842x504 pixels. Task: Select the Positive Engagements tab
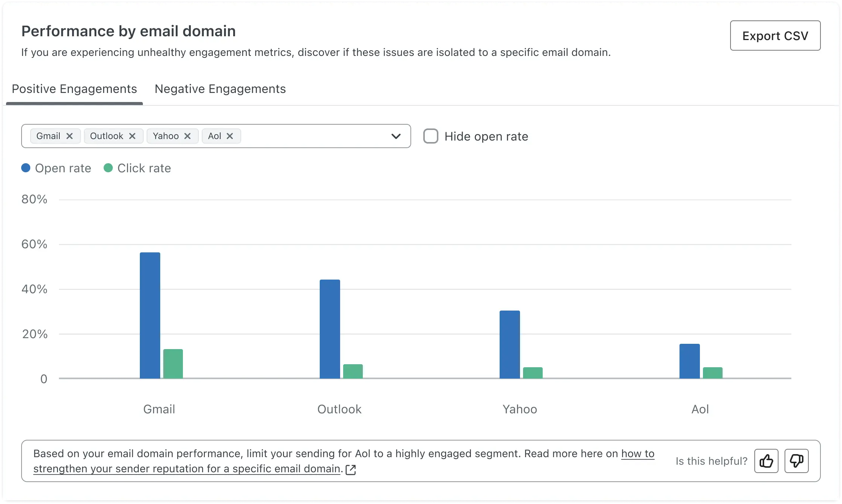coord(74,89)
